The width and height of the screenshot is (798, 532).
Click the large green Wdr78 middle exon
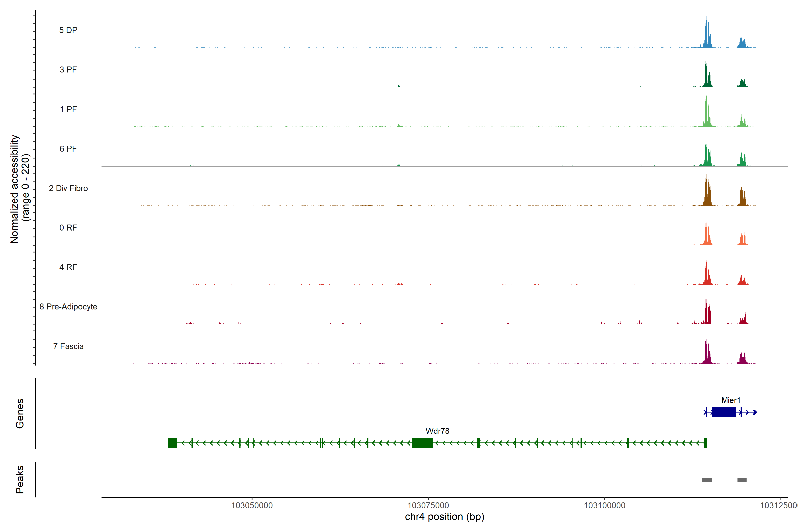[422, 443]
